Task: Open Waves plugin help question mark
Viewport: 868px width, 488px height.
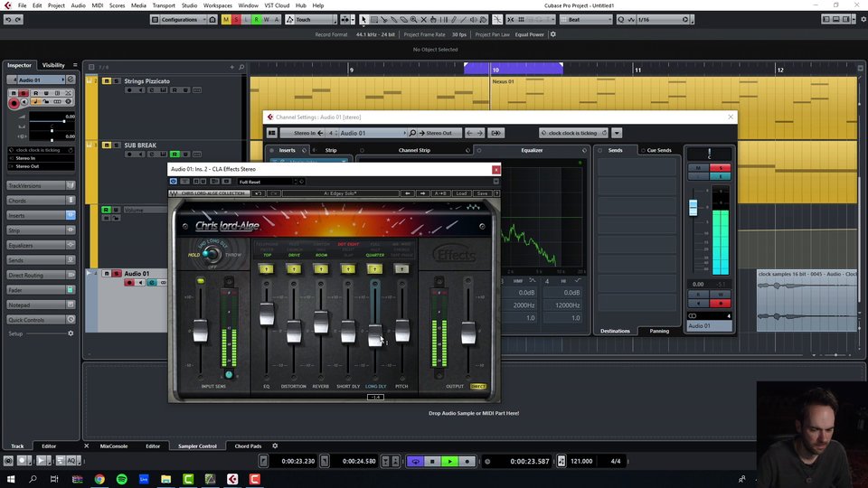Action: [496, 193]
